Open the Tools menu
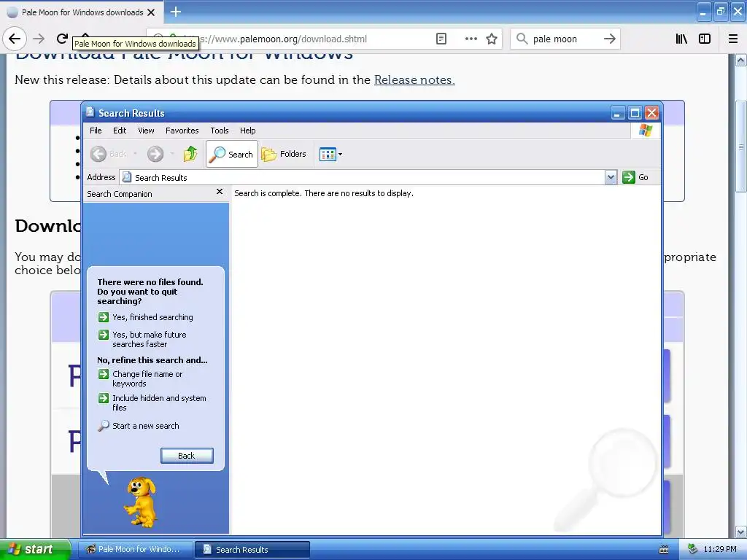The width and height of the screenshot is (747, 560). 219,131
